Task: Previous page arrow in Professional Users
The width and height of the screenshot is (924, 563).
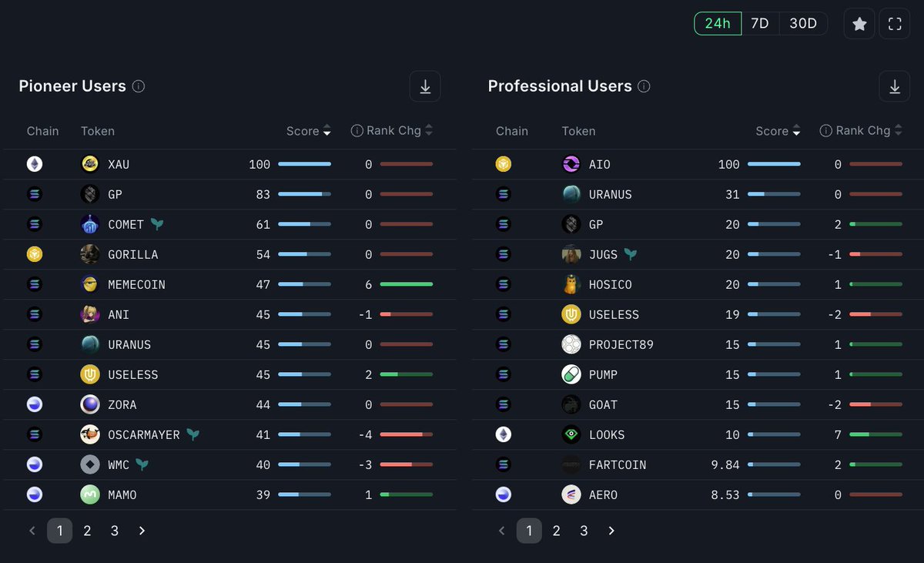Action: 502,531
